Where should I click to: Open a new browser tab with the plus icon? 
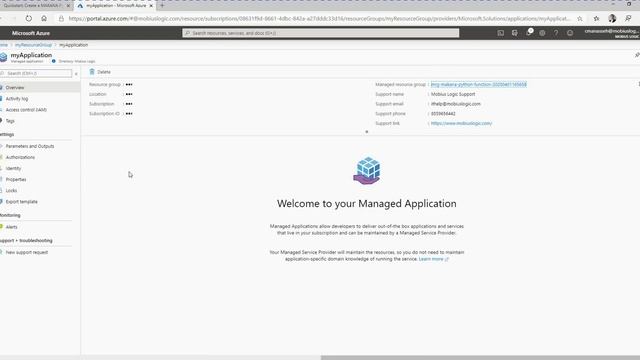tap(162, 6)
